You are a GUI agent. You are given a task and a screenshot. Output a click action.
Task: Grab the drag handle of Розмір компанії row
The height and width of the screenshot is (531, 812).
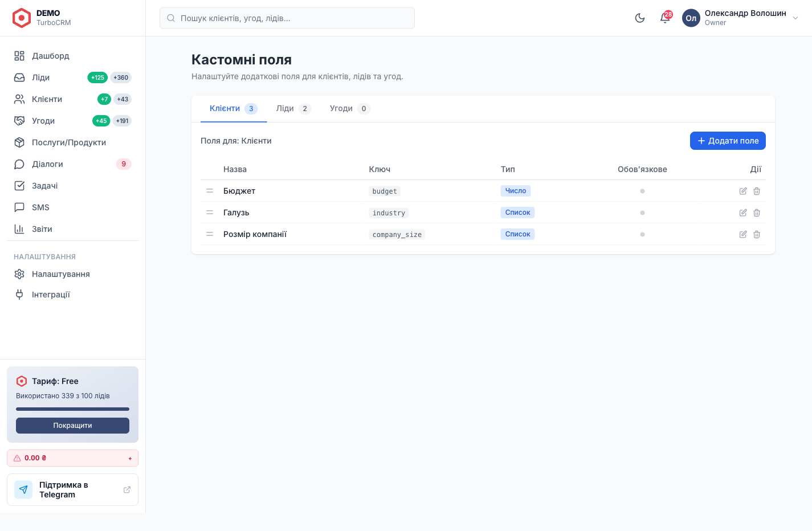tap(210, 234)
